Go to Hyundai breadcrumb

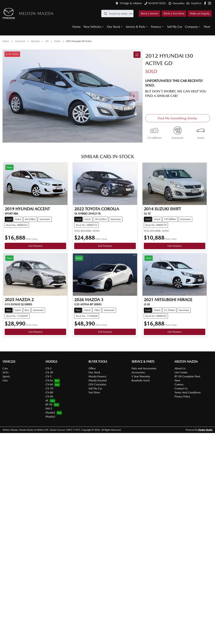pos(35,41)
